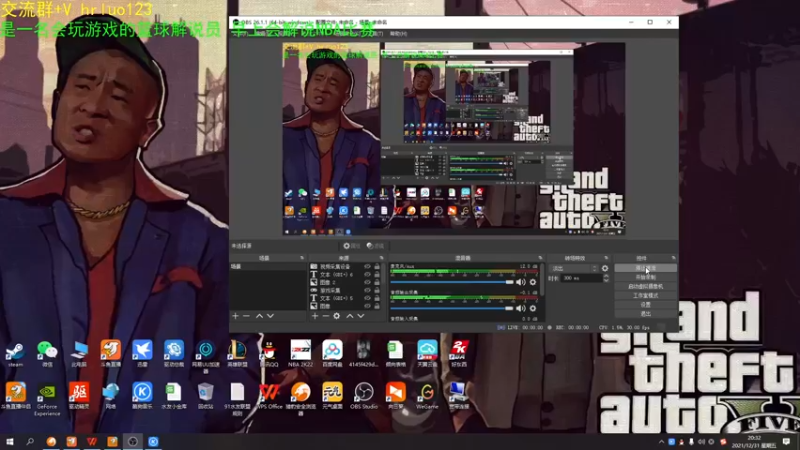Remove the selected scene with the minus icon
The width and height of the screenshot is (800, 450).
(x=246, y=316)
